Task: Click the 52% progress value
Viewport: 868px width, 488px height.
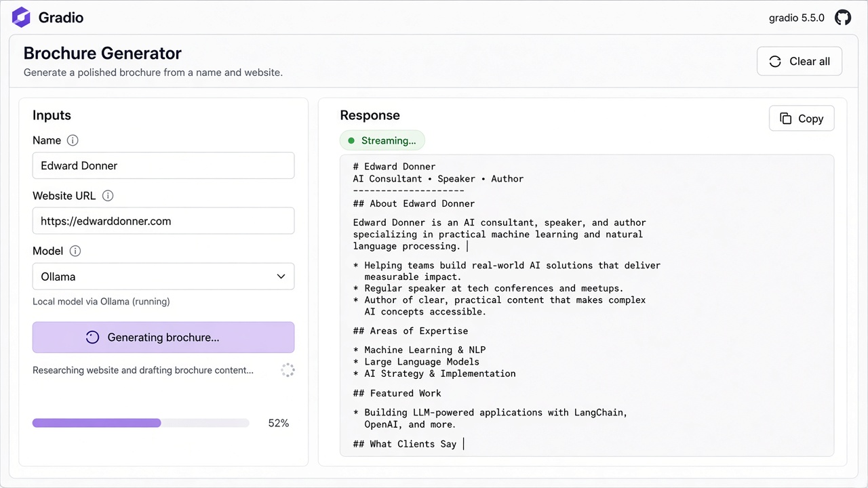Action: (279, 423)
